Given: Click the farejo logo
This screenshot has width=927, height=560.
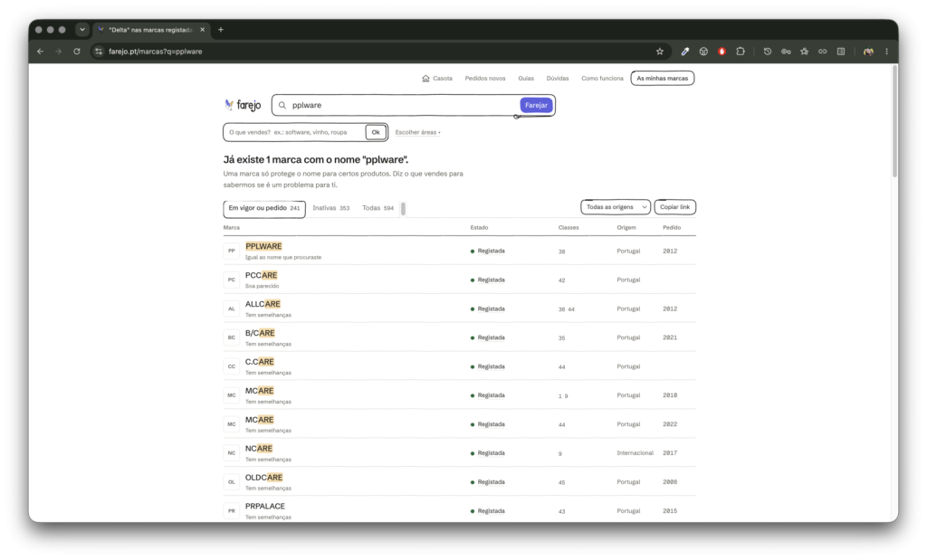Looking at the screenshot, I should coord(243,105).
